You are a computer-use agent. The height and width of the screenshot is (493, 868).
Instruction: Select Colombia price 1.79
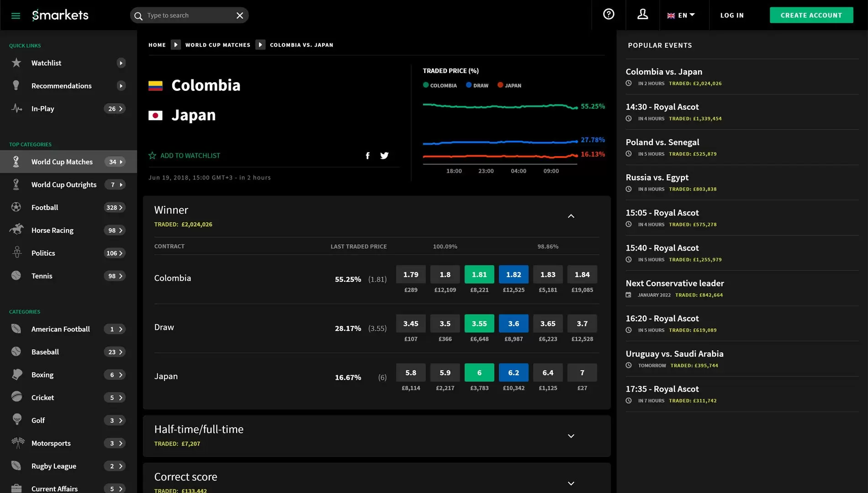point(411,274)
